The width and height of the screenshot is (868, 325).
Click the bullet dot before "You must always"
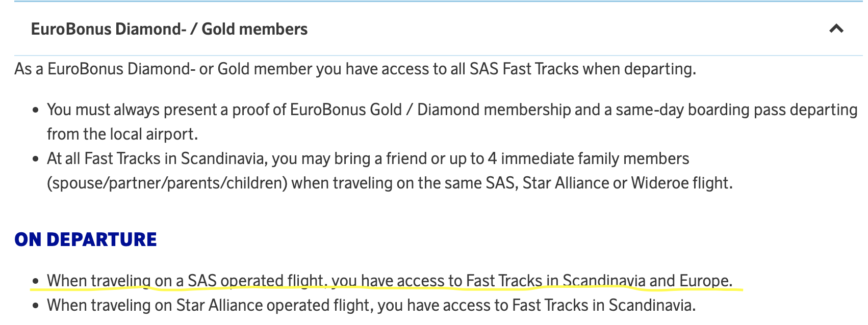[x=35, y=110]
